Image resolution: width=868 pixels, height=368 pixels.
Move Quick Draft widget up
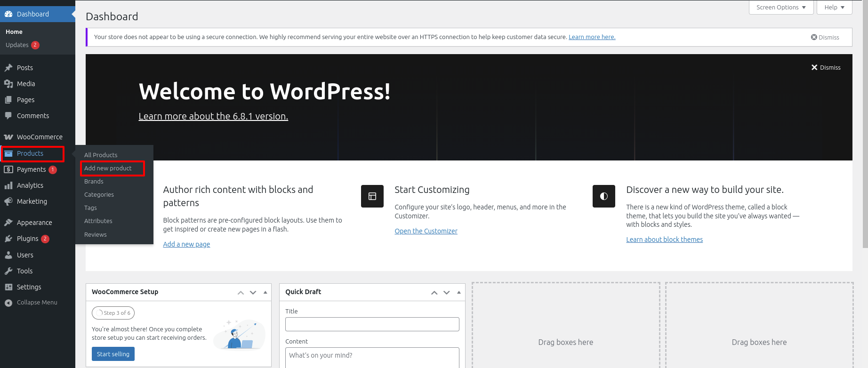pyautogui.click(x=434, y=292)
